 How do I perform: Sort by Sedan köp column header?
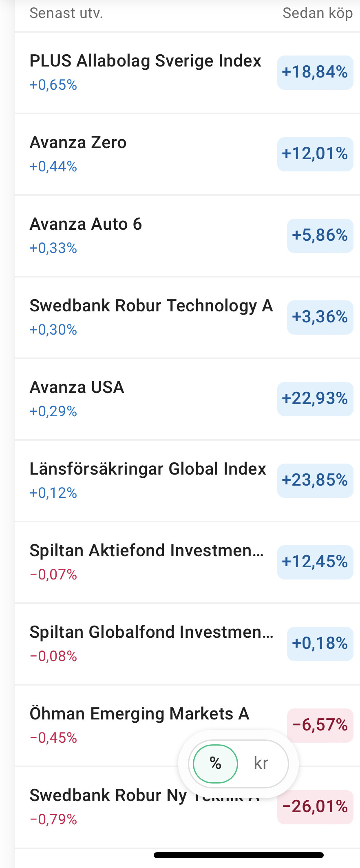(x=317, y=13)
